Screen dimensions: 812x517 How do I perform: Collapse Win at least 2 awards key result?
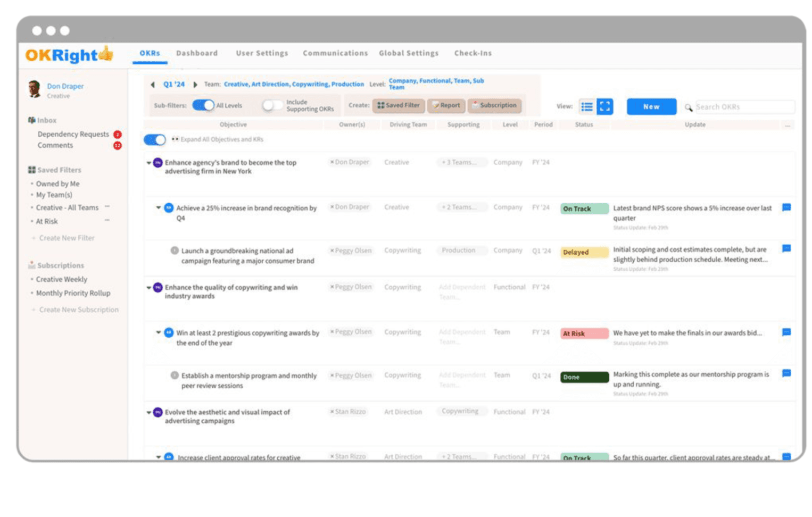click(x=158, y=332)
